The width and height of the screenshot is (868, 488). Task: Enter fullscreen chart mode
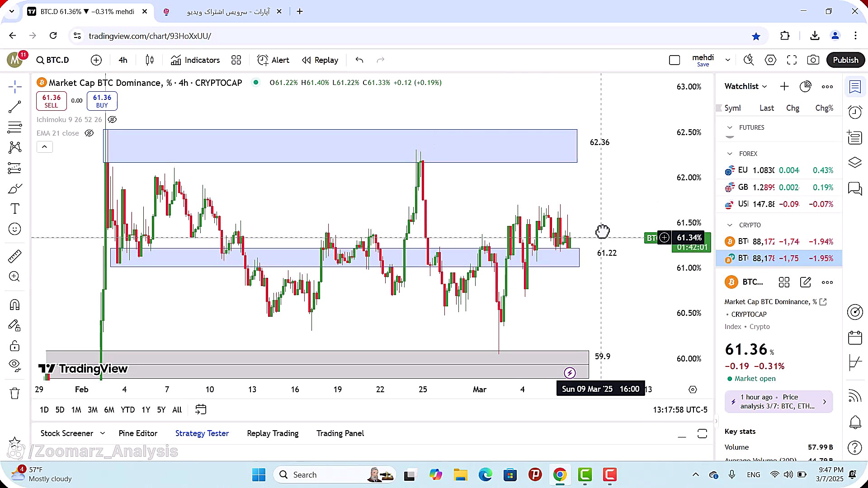(x=792, y=60)
